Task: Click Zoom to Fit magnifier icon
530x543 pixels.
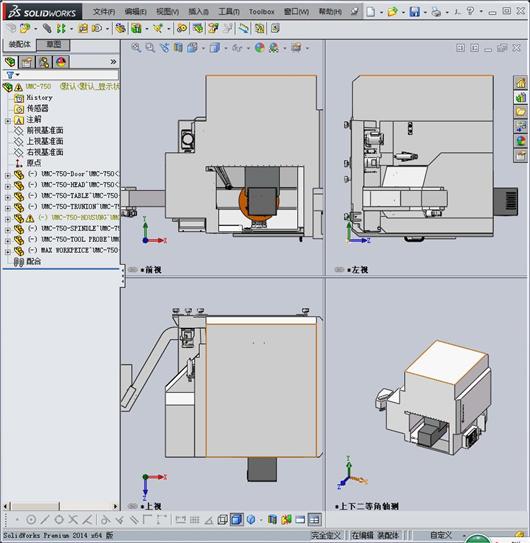Action: (x=136, y=47)
